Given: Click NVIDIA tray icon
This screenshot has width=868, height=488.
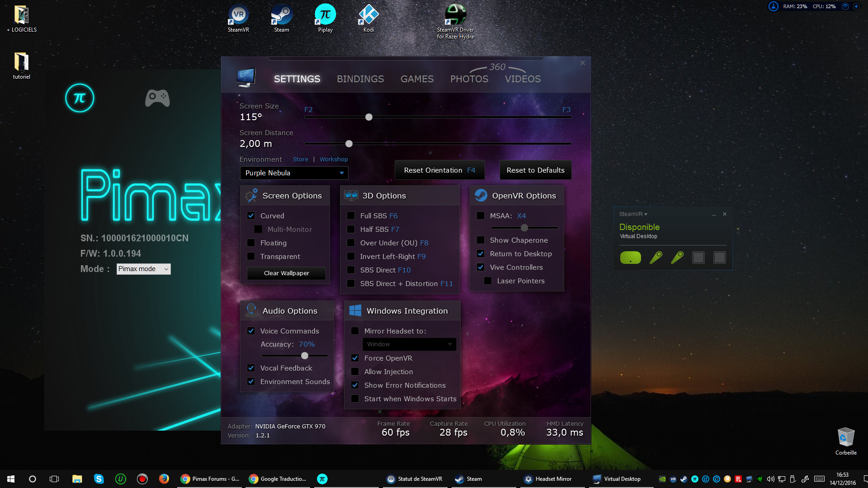Looking at the screenshot, I should click(x=662, y=479).
